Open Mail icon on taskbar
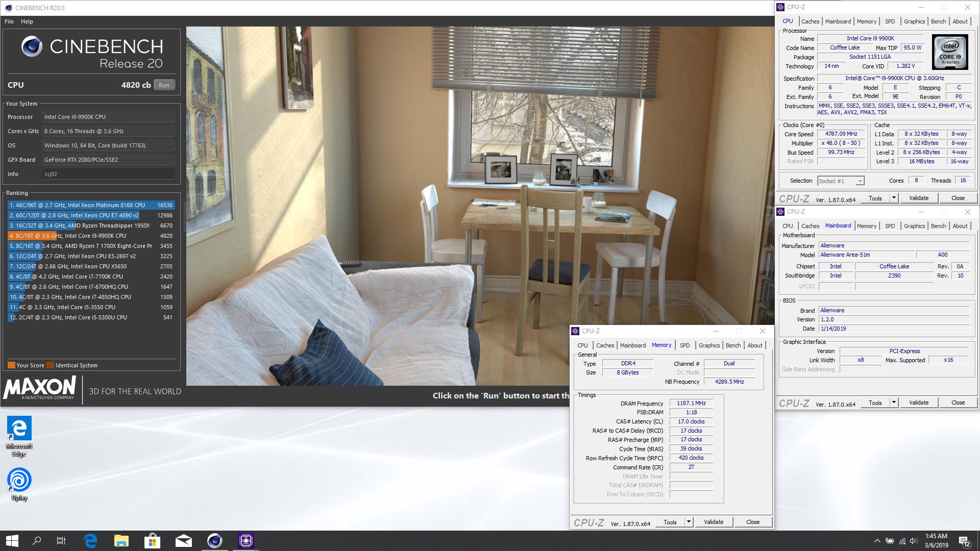 [x=183, y=541]
